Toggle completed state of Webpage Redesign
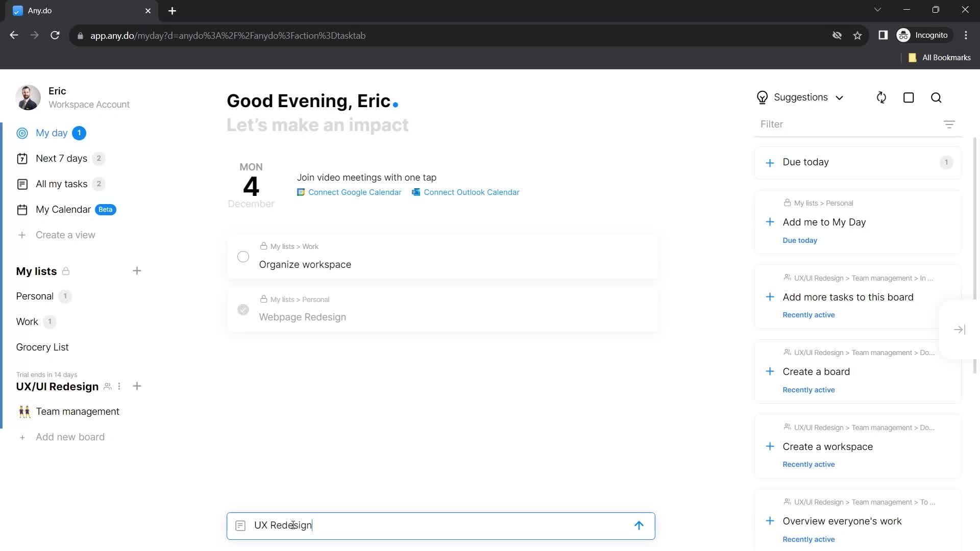 [x=243, y=309]
